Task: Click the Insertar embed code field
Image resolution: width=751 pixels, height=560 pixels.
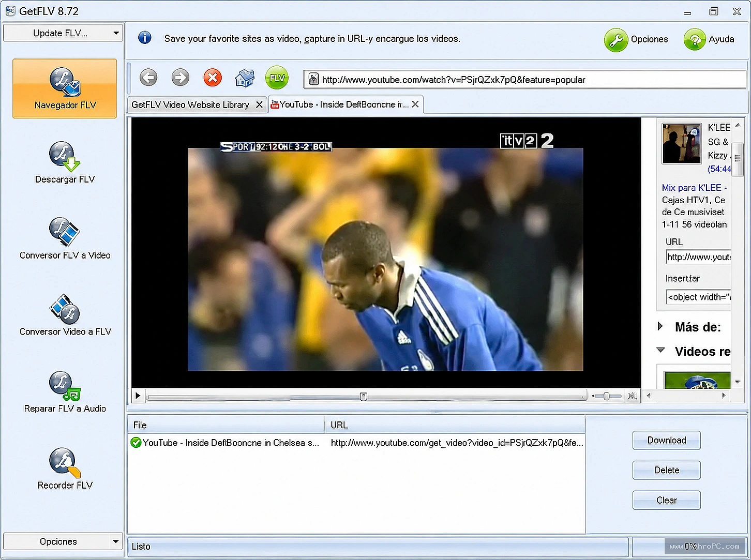Action: 698,297
